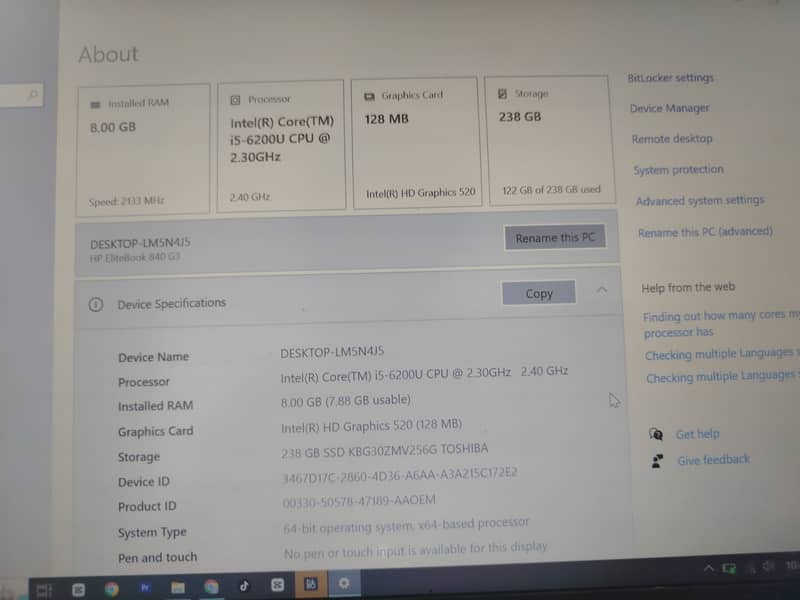
Task: Open File Explorer folder icon in taskbar
Action: tap(178, 587)
